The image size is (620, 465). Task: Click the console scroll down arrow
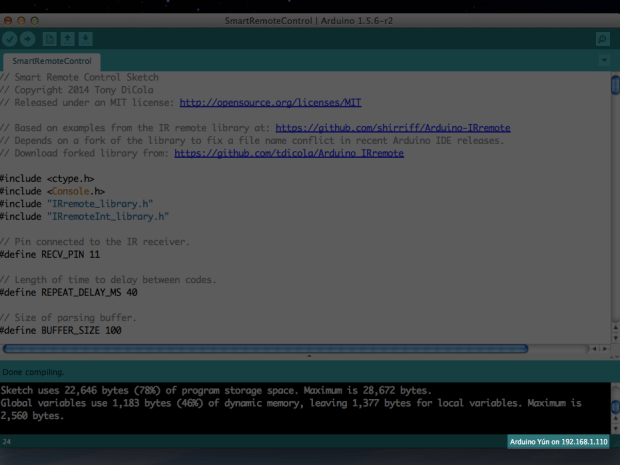pyautogui.click(x=615, y=429)
